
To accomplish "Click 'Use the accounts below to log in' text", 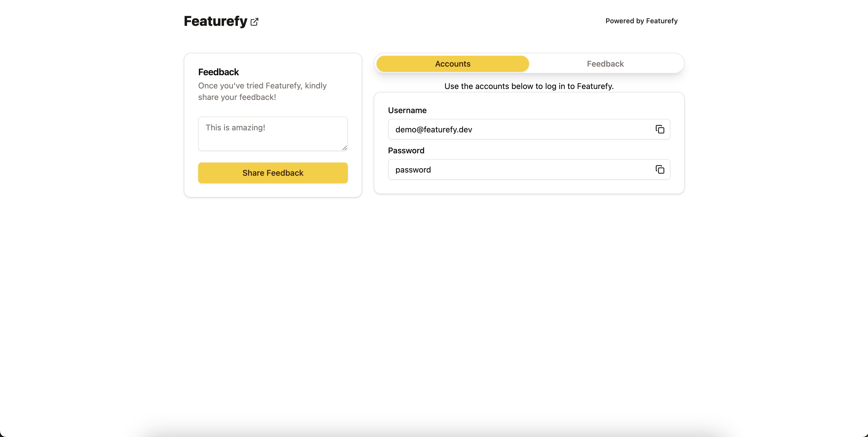I will click(x=529, y=86).
